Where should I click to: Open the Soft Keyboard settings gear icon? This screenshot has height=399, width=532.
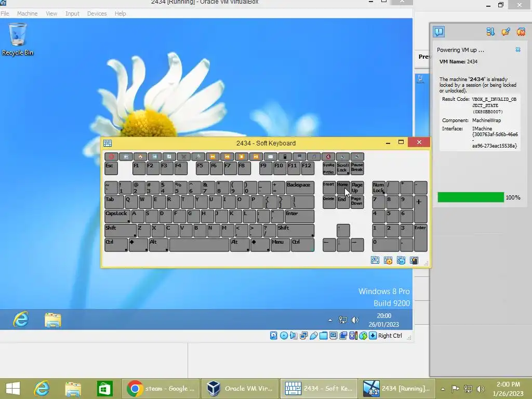click(388, 260)
